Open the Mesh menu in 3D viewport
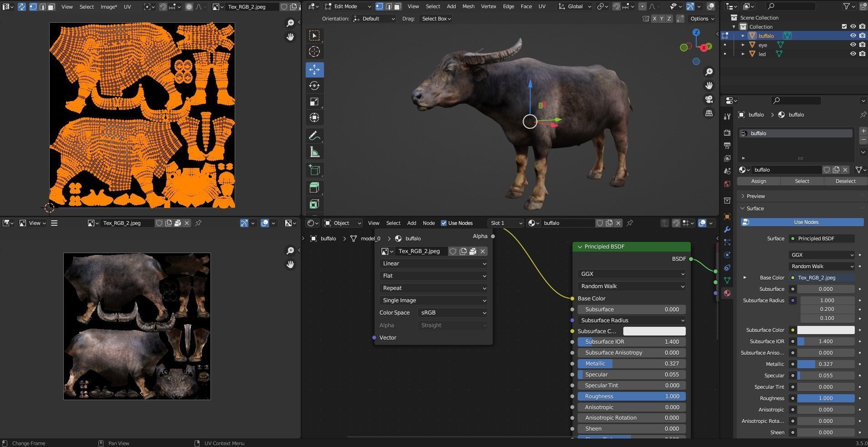Viewport: 868px width, 447px height. pyautogui.click(x=468, y=6)
